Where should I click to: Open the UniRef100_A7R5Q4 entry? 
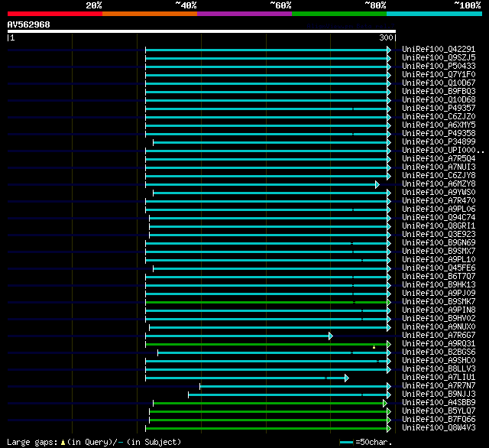(x=439, y=159)
